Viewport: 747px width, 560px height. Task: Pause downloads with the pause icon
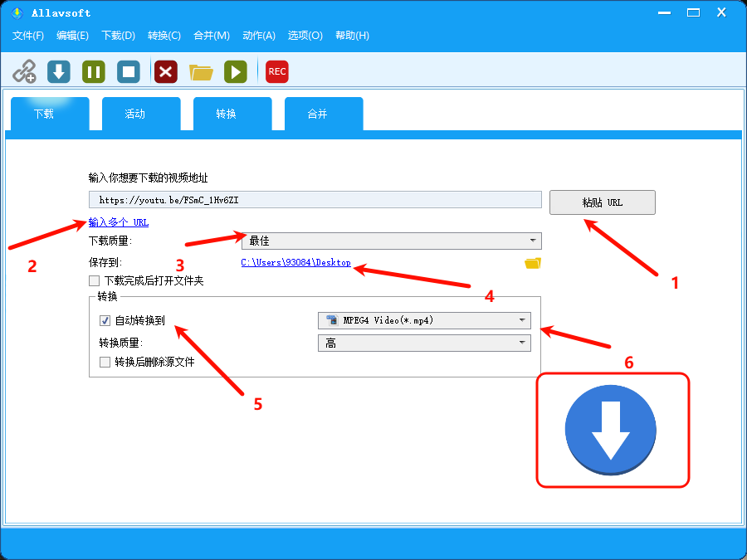point(93,71)
